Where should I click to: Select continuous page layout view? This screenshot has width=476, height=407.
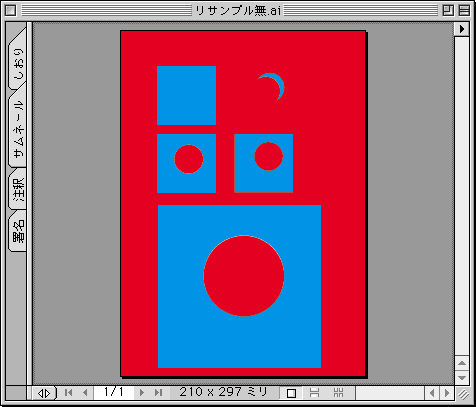click(314, 393)
